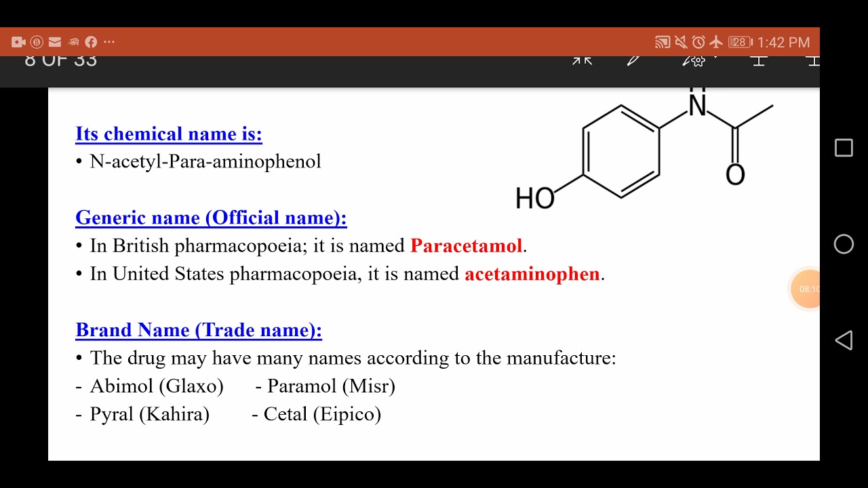868x488 pixels.
Task: Click the exit fullscreen collapse arrows icon
Action: 582,60
